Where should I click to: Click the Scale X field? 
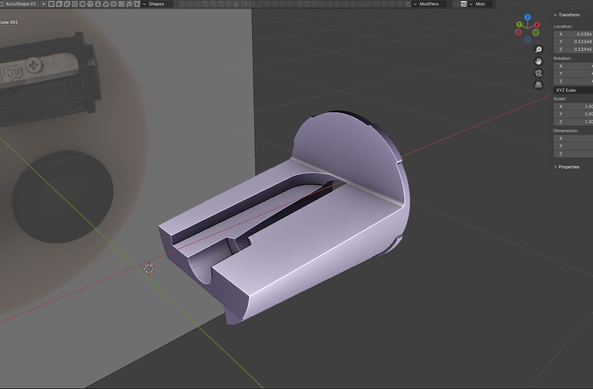tap(573, 106)
